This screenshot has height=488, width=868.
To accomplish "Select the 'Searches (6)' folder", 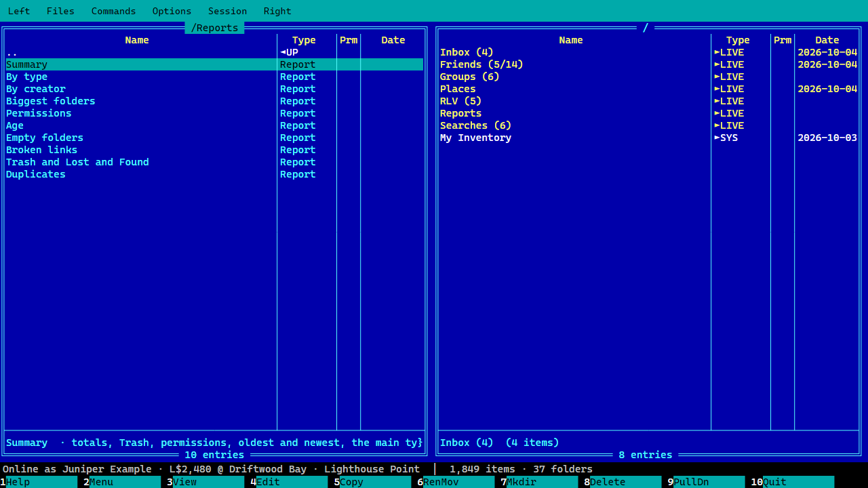I will click(x=648, y=125).
